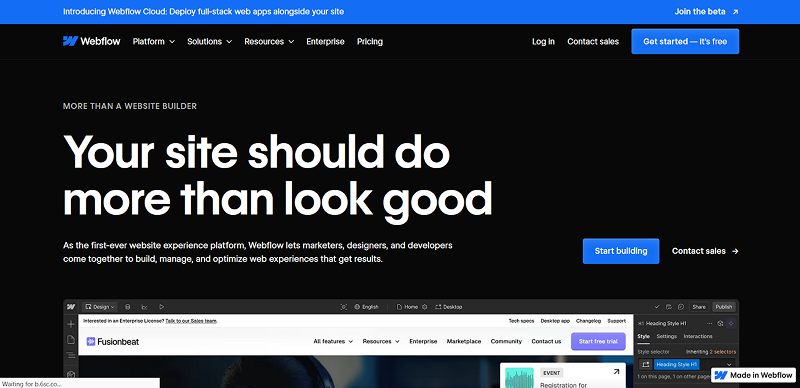Expand the Platform dropdown menu
This screenshot has height=388, width=800.
point(154,41)
